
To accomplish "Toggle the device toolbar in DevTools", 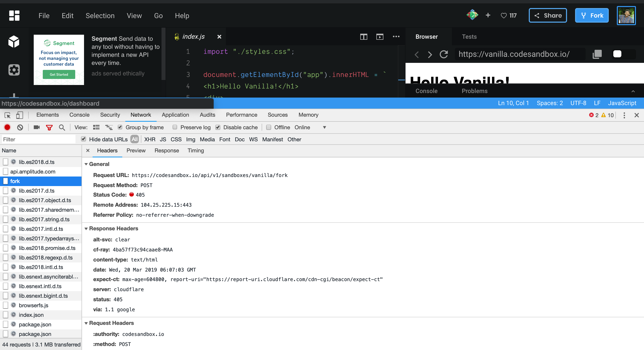I will tap(20, 115).
